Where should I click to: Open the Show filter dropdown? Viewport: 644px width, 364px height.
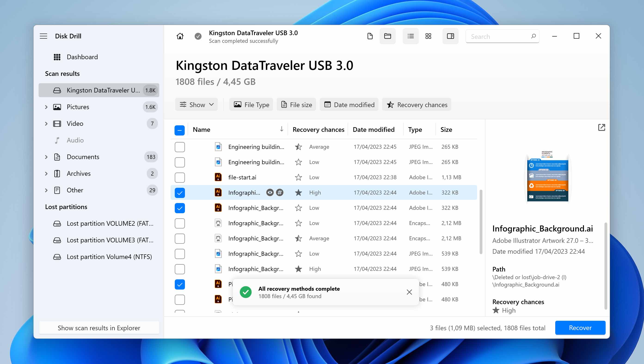tap(196, 105)
